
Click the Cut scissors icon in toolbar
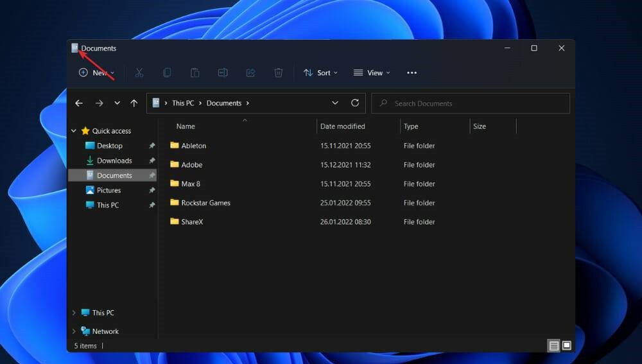[x=139, y=73]
